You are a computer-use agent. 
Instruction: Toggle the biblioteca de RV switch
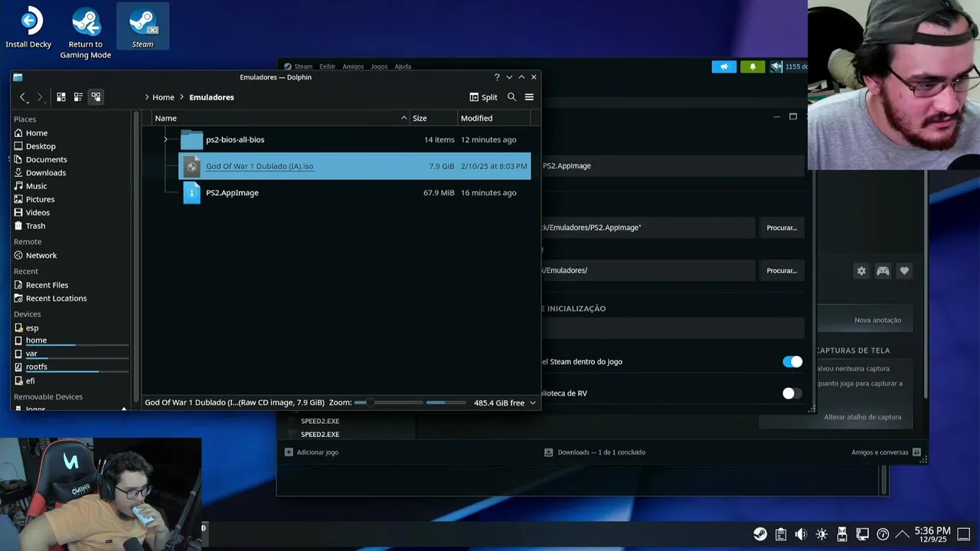[x=792, y=393]
